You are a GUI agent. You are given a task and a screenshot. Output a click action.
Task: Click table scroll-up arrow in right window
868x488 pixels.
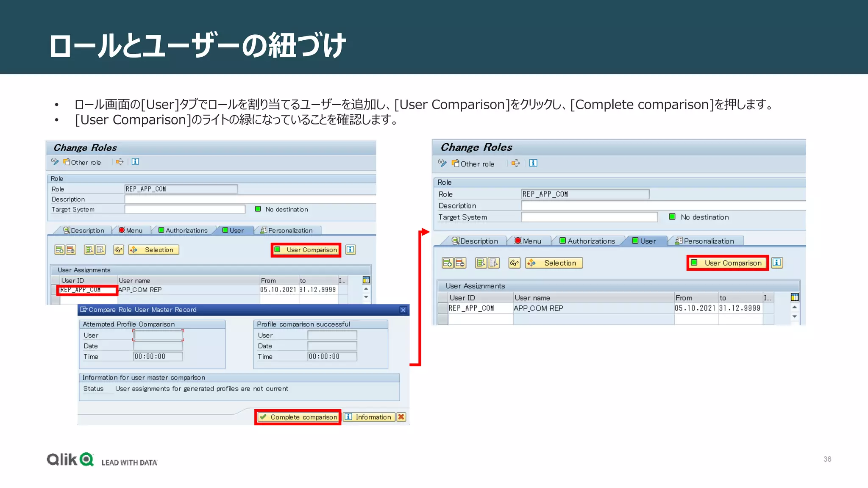click(x=795, y=307)
